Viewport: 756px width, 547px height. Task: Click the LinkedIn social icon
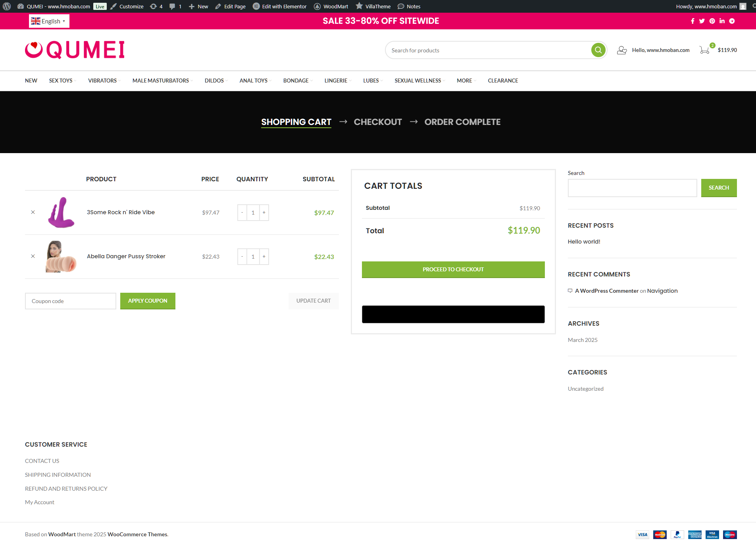tap(722, 21)
